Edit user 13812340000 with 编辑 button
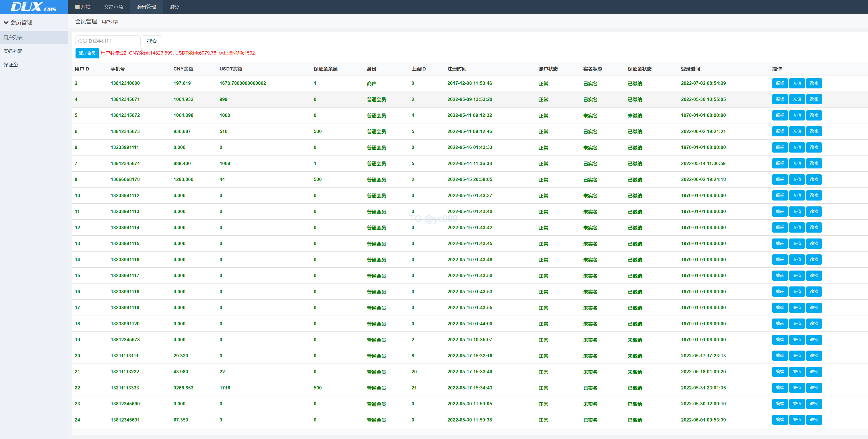 [780, 83]
